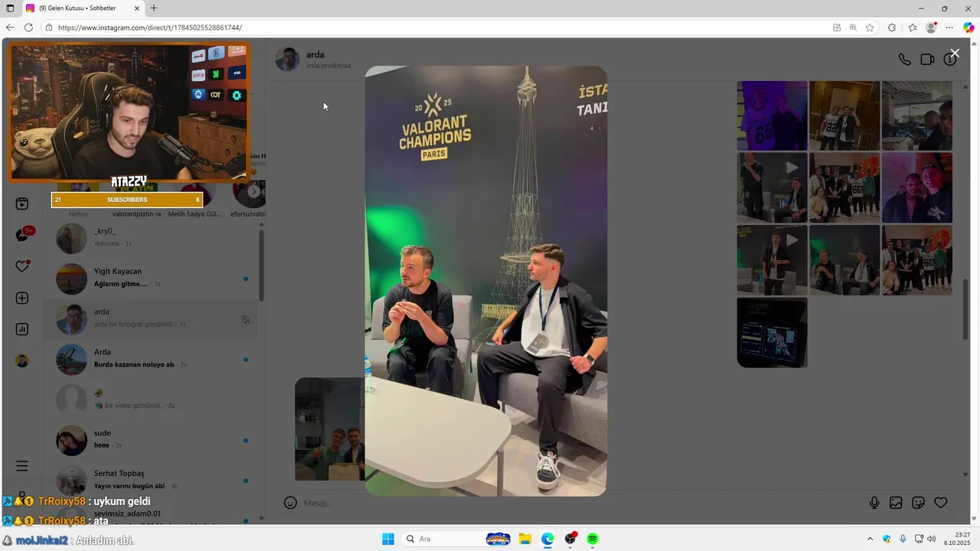Open the volume speaker tray icon
This screenshot has height=551, width=980.
click(x=932, y=539)
